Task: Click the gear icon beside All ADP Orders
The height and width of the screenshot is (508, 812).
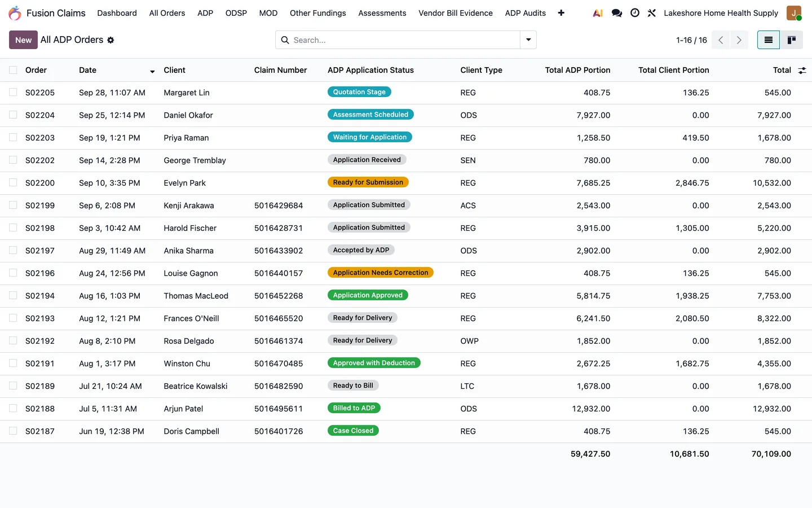Action: (x=111, y=40)
